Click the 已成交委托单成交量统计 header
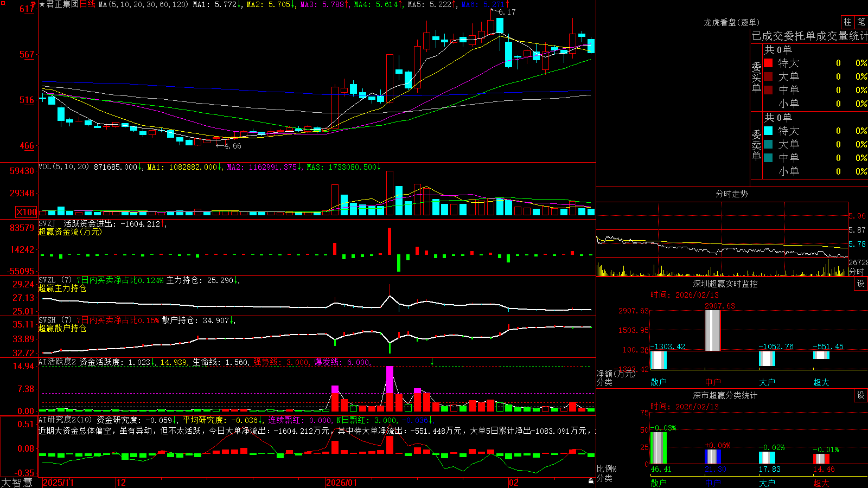Screen dimensions: 868x488 coord(809,36)
